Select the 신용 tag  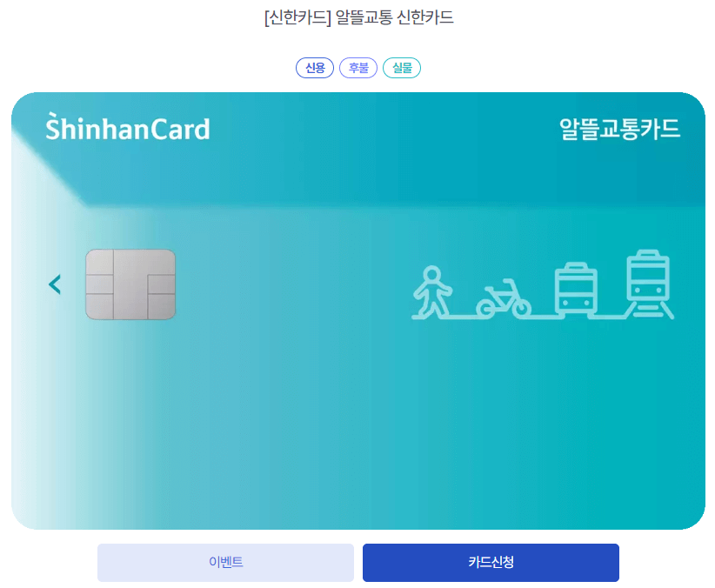[315, 68]
